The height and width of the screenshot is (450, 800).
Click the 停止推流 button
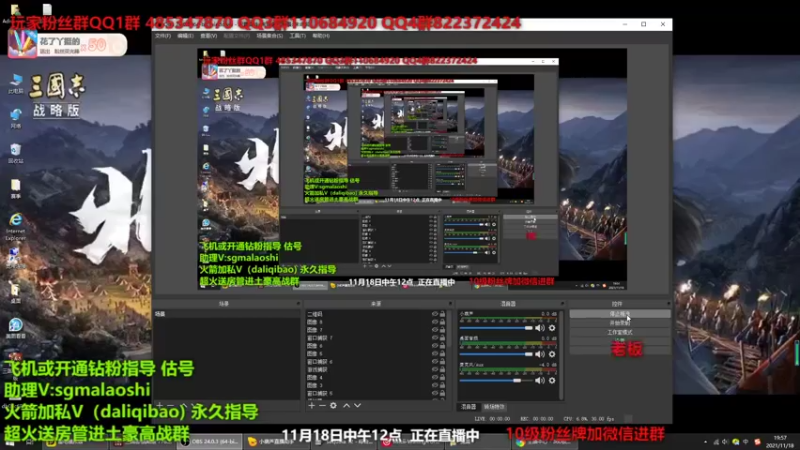620,314
